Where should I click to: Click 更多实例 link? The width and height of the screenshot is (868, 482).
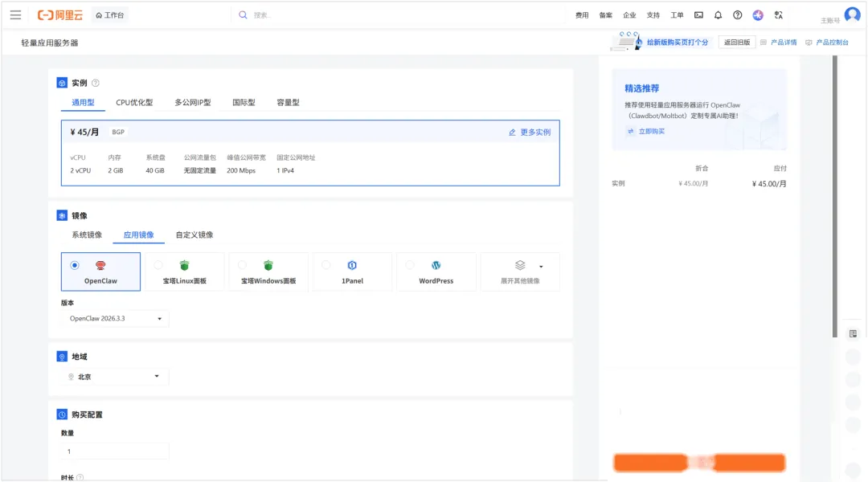(x=530, y=133)
